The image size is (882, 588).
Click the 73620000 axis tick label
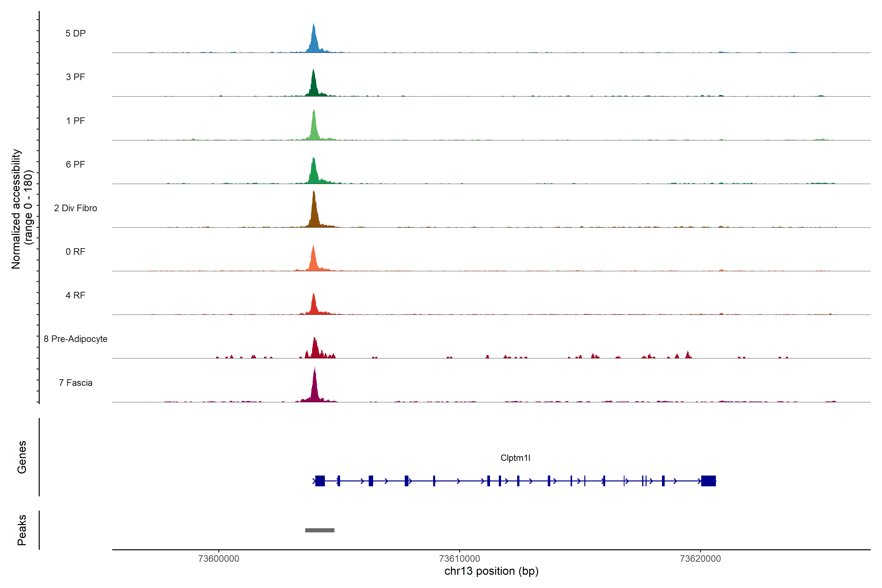tap(700, 558)
